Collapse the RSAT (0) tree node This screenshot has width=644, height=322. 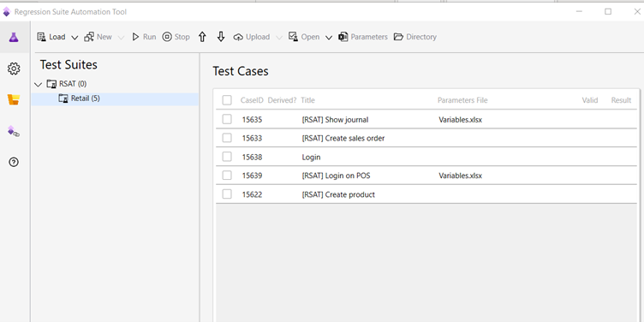tap(39, 85)
